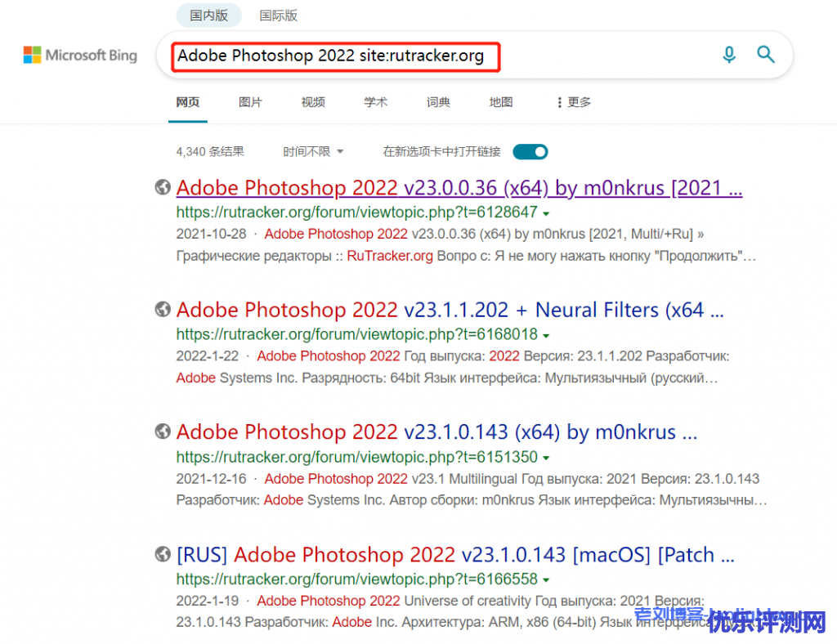The image size is (837, 644).
Task: Click globe icon beside v23.1.0.143 (x64) result
Action: click(163, 432)
